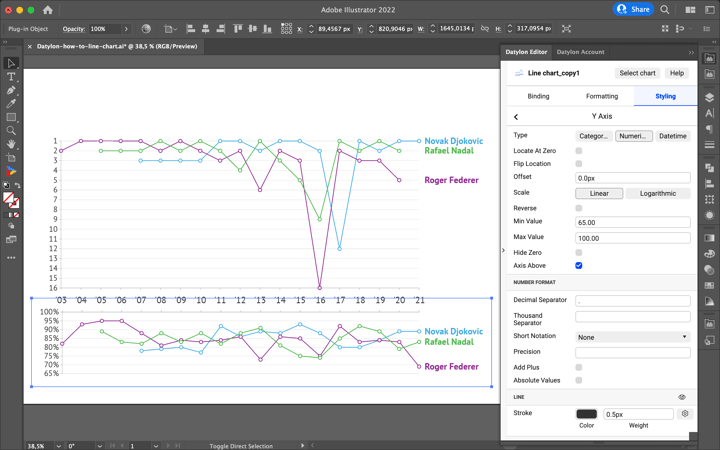Collapse Datylon panel side arrow

(503, 250)
